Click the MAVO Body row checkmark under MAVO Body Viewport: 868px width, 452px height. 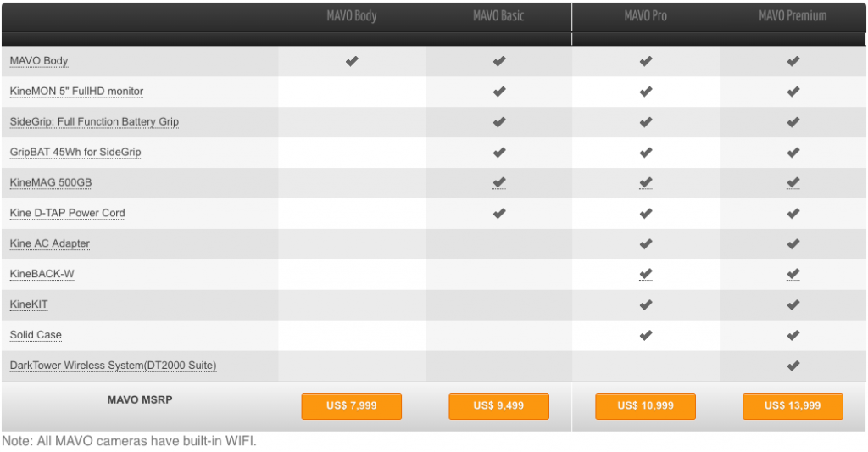click(x=352, y=61)
